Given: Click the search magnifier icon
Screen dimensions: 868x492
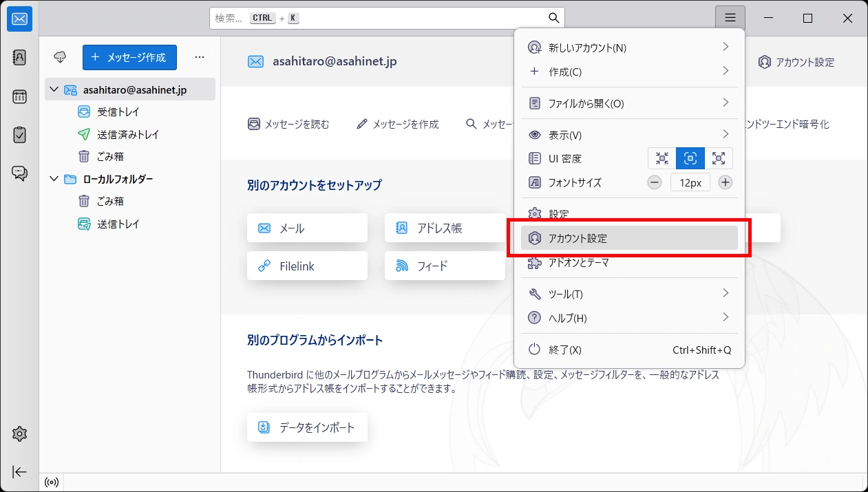Looking at the screenshot, I should [x=553, y=18].
